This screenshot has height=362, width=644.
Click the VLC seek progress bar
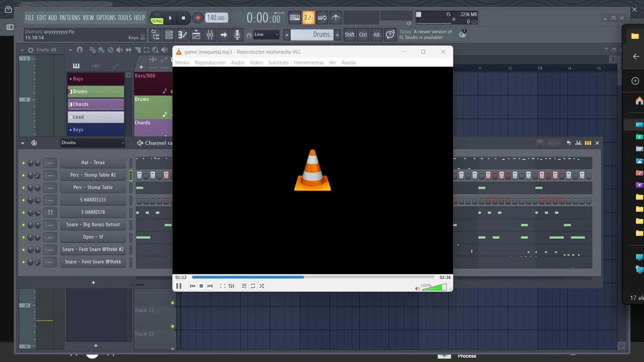coord(313,277)
